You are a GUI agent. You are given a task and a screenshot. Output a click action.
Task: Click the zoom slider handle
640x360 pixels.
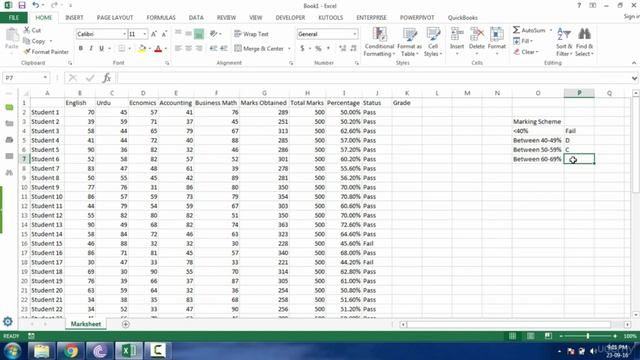tap(588, 336)
